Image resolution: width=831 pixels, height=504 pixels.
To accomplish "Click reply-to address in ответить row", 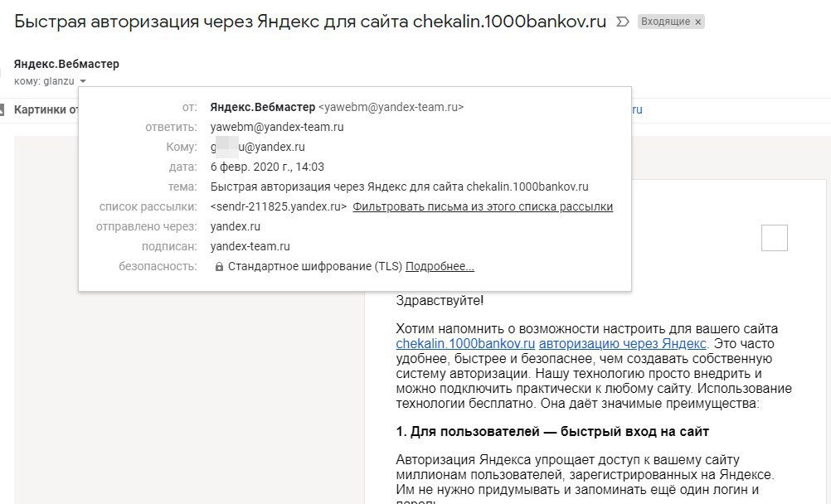I will 277,127.
